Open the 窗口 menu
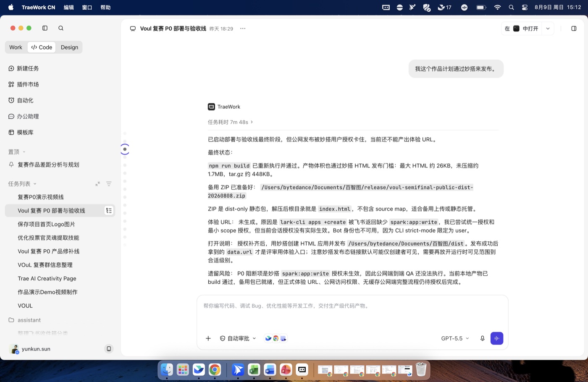The height and width of the screenshot is (382, 588). tap(87, 7)
